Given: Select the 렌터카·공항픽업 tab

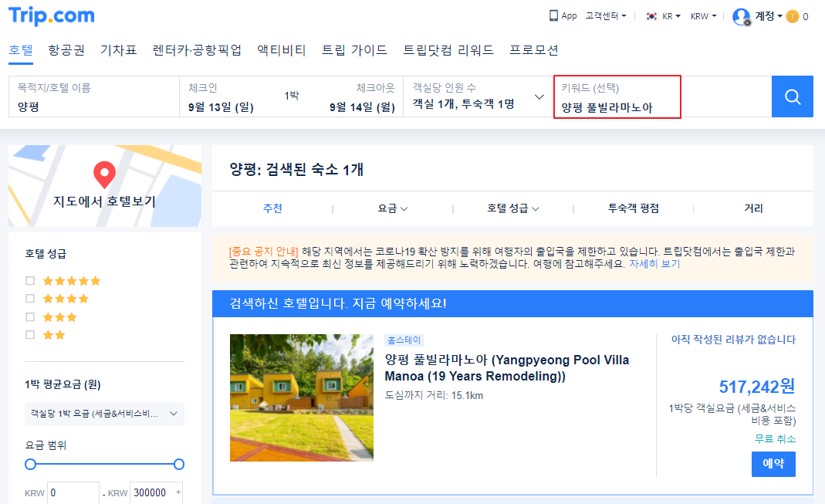Looking at the screenshot, I should pos(197,50).
